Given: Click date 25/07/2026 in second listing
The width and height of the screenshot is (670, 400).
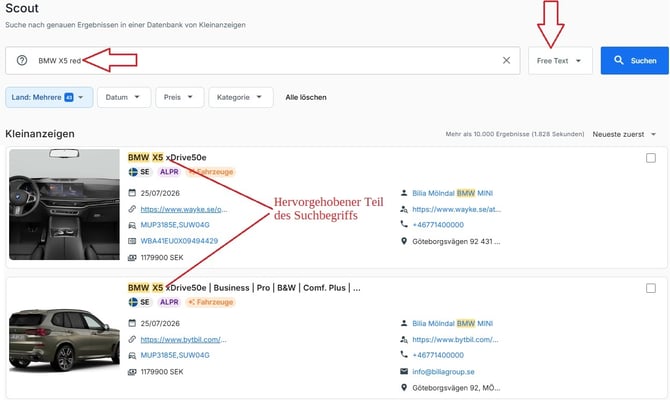Looking at the screenshot, I should click(160, 324).
